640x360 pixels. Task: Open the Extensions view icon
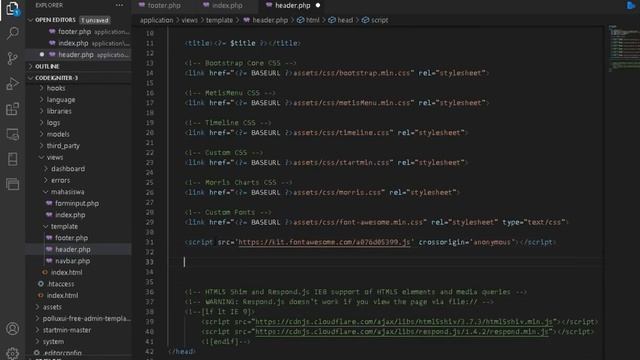tap(13, 109)
